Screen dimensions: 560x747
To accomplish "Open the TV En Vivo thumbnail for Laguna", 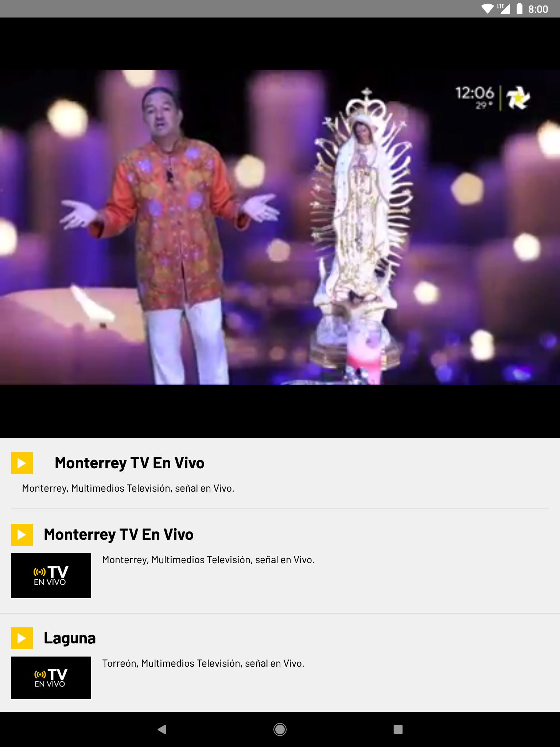I will click(51, 678).
